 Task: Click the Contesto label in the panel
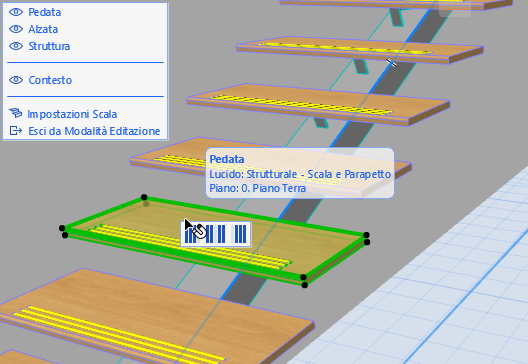point(50,80)
